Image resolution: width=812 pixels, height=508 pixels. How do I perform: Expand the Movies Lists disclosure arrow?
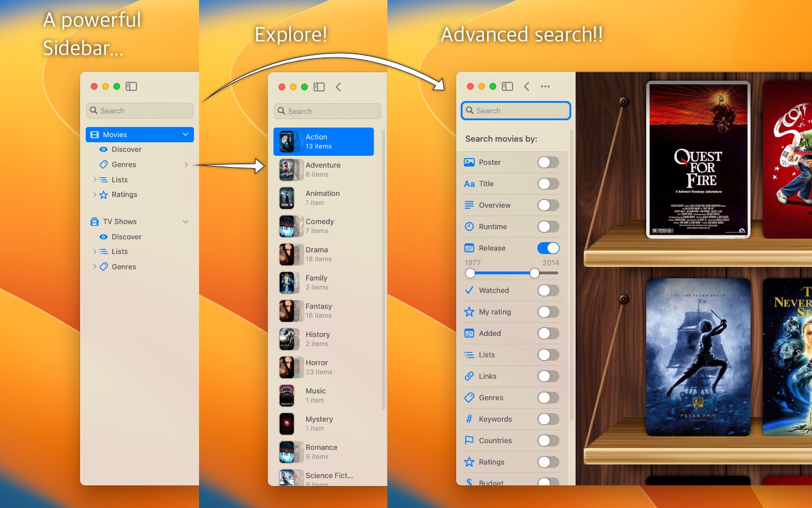[x=94, y=180]
